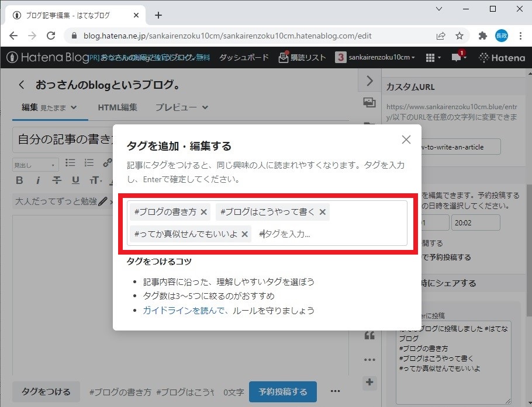Open a new Chrome tab
This screenshot has width=532, height=407.
tap(158, 15)
